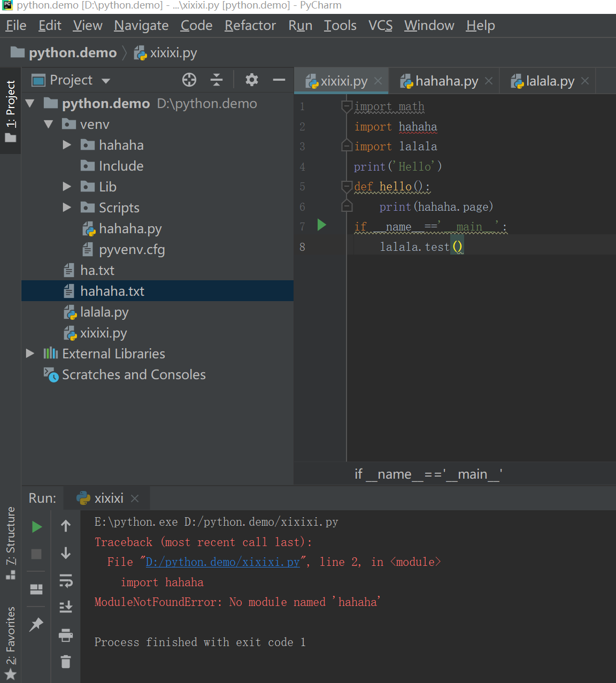Screen dimensions: 616x683
Task: Open the Run menu
Action: coord(300,26)
